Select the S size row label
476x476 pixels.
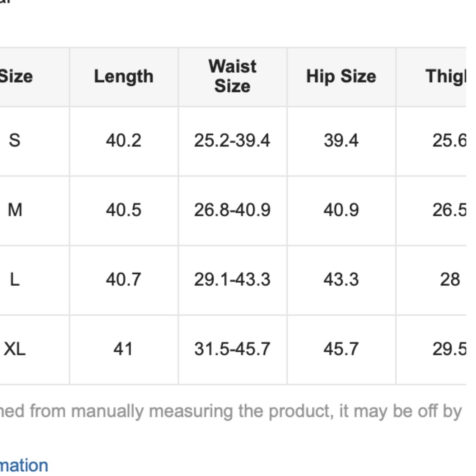(x=15, y=140)
